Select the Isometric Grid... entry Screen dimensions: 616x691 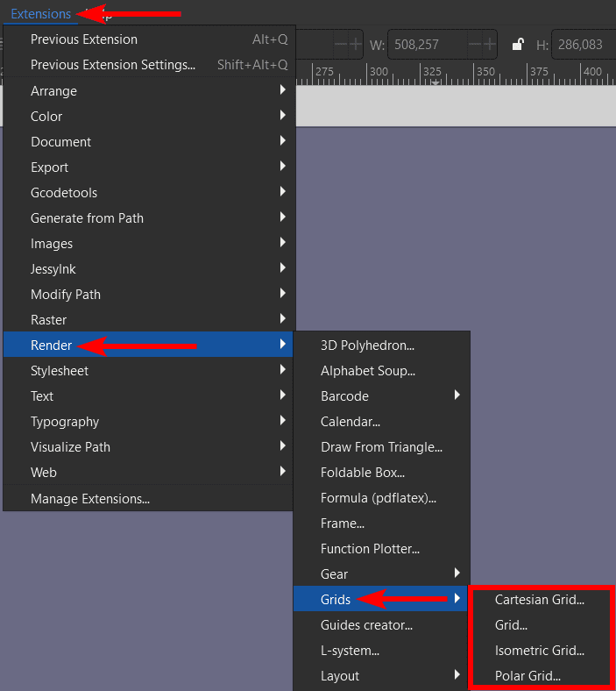[539, 651]
